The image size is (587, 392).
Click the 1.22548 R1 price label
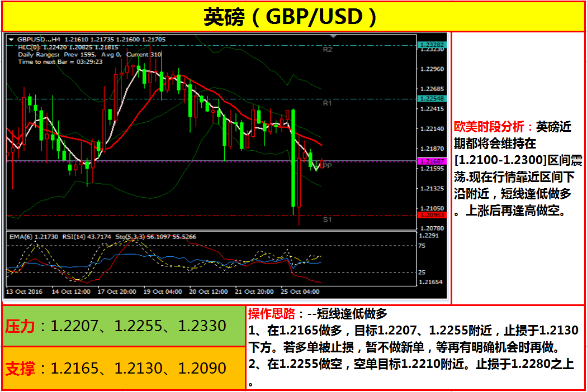pos(432,98)
